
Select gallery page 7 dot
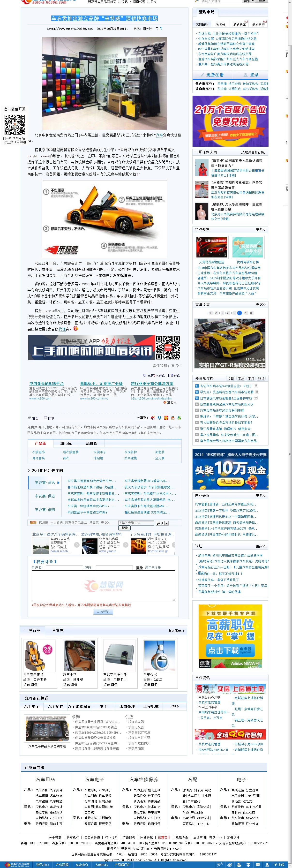pyautogui.click(x=245, y=313)
